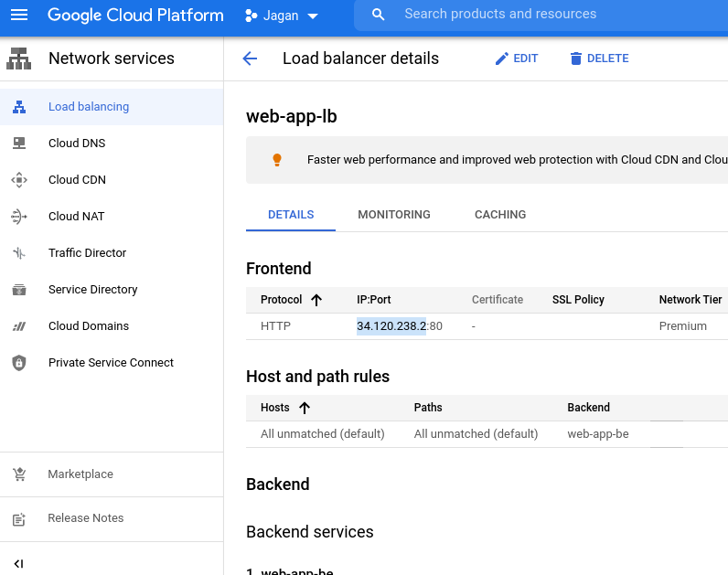
Task: Switch to the DETAILS tab
Action: [291, 215]
